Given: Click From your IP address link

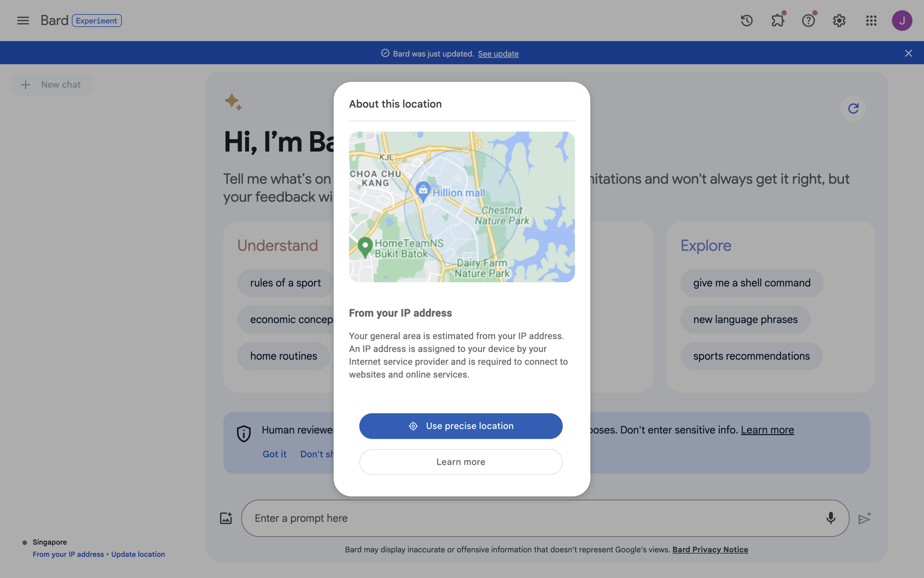Looking at the screenshot, I should 68,554.
